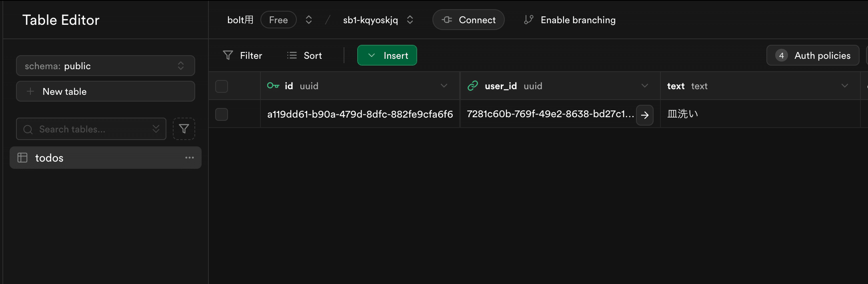
Task: Click the primary key icon in id header
Action: 273,86
